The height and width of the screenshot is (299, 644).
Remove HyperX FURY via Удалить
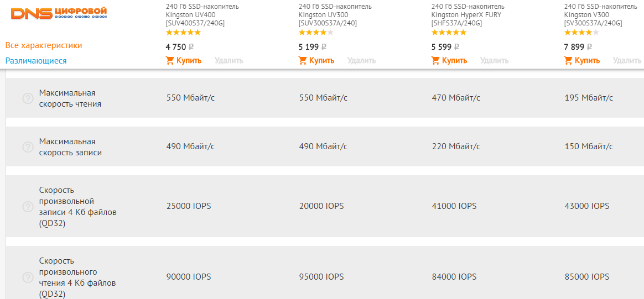click(x=495, y=61)
